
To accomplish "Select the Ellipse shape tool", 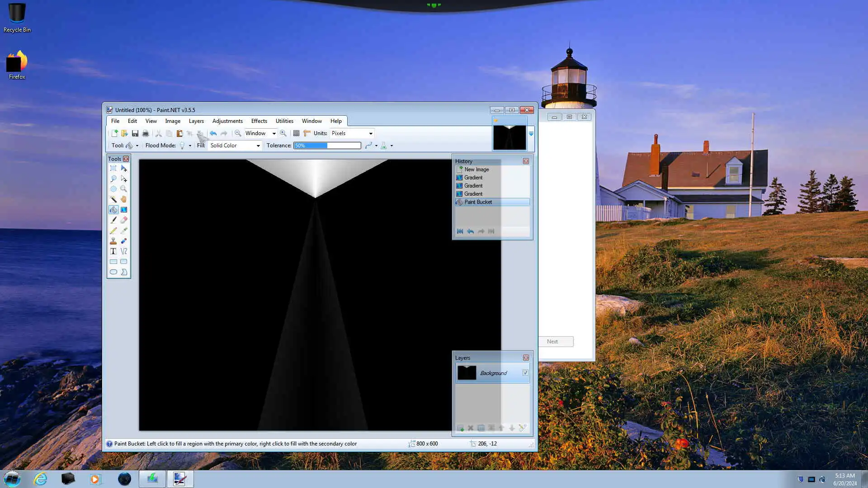I will (113, 272).
